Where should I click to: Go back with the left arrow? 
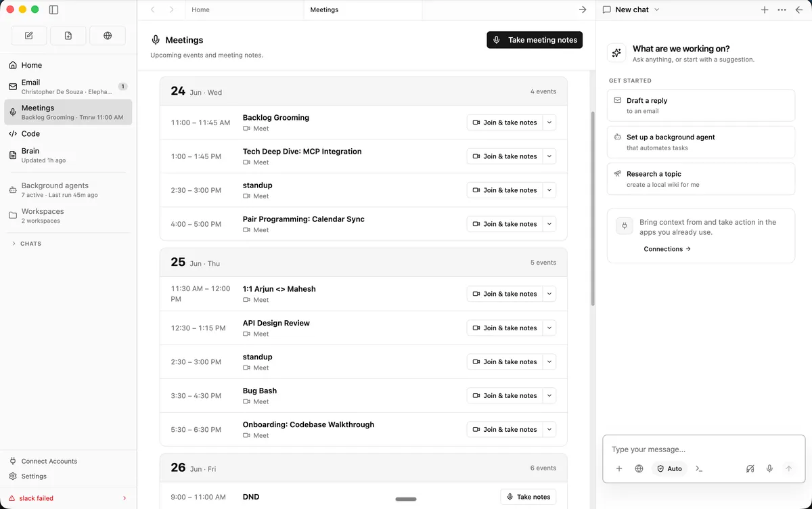(x=153, y=10)
